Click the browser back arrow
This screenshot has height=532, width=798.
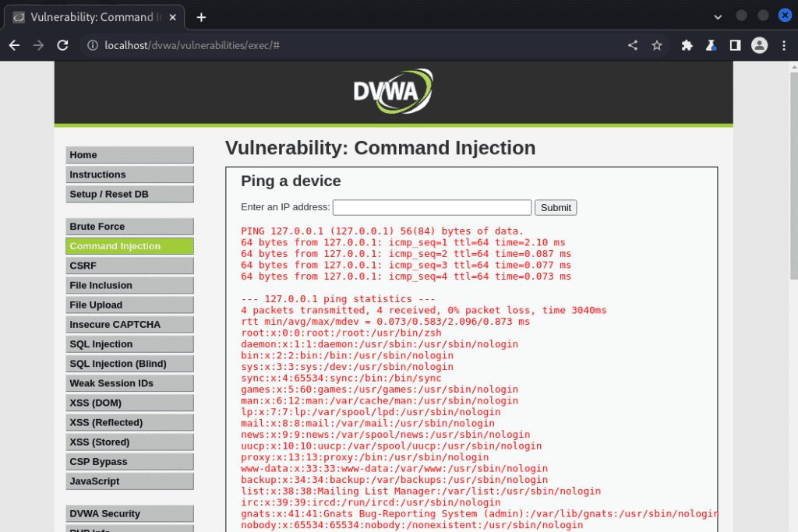pos(14,45)
